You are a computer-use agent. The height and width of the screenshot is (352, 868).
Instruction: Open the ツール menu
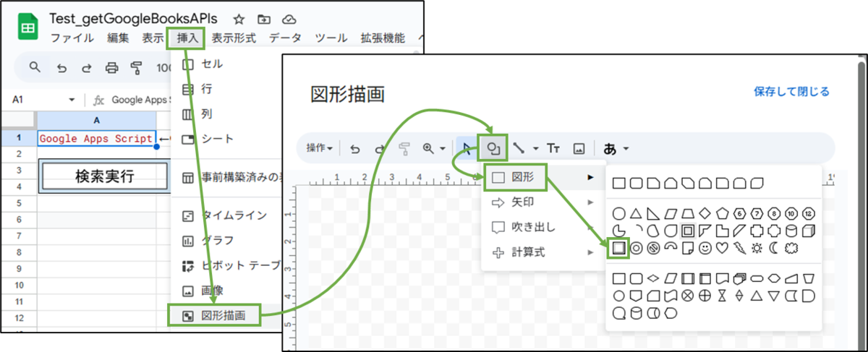(x=331, y=38)
